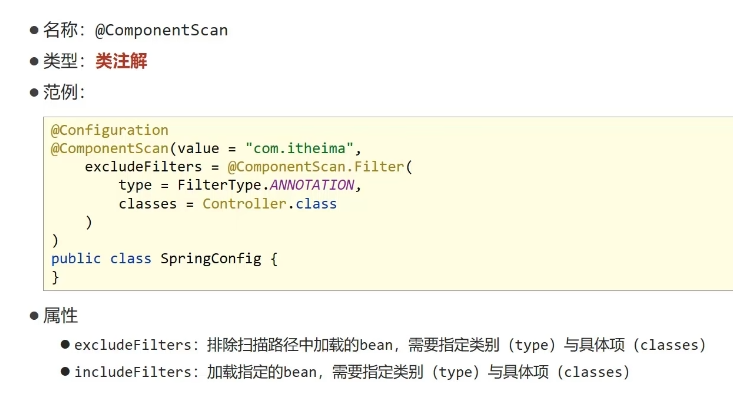Screen dimensions: 733x407
Task: Click the public keyword in code
Action: (76, 259)
